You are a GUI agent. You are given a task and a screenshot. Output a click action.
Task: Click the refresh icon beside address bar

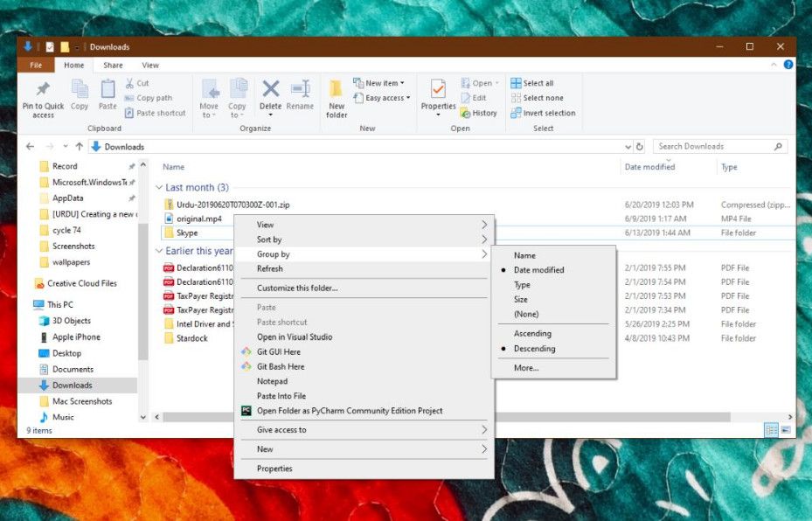[x=640, y=147]
